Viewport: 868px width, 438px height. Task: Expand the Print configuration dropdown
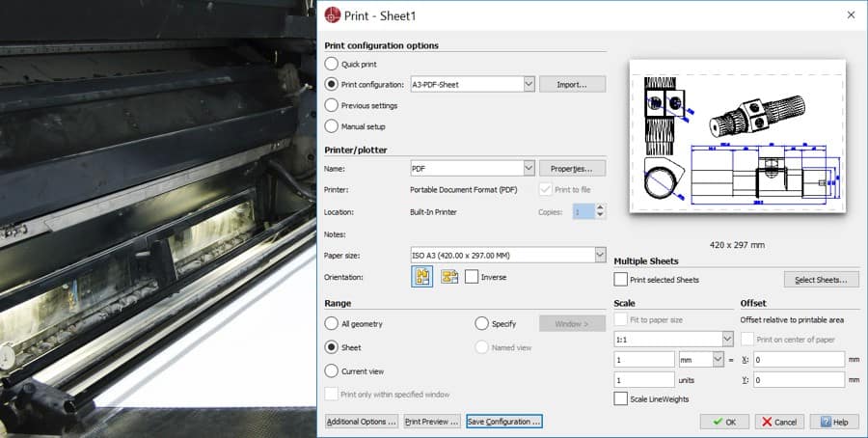coord(529,85)
